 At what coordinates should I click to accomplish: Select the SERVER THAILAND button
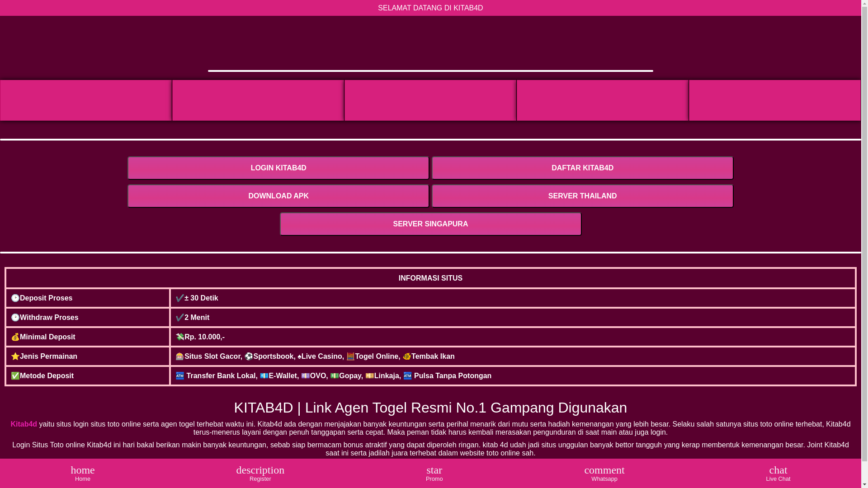click(582, 196)
